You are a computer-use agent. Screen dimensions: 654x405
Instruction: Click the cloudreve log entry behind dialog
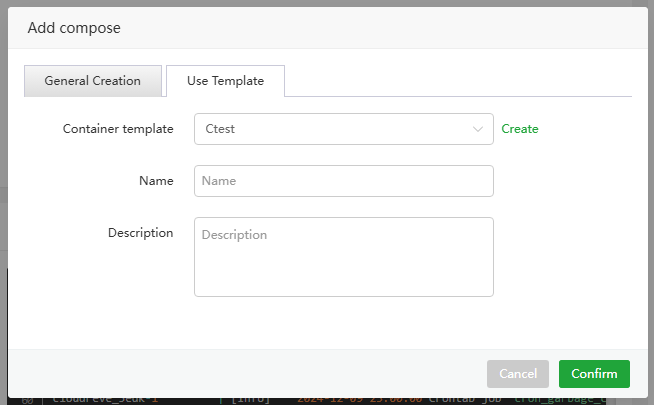click(100, 400)
